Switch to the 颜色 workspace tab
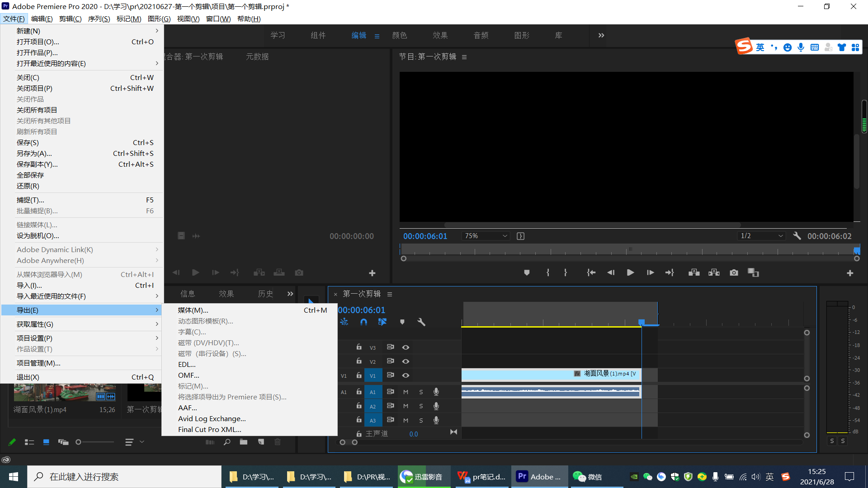 (x=400, y=35)
